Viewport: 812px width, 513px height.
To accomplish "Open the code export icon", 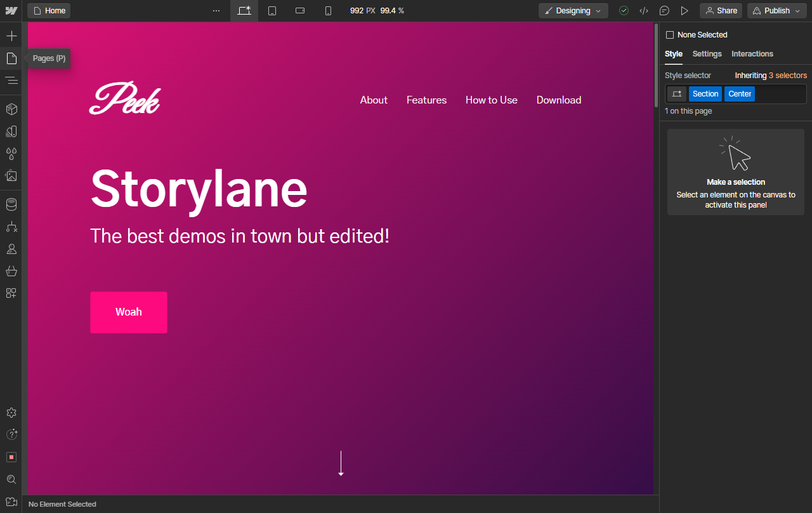I will click(x=644, y=11).
